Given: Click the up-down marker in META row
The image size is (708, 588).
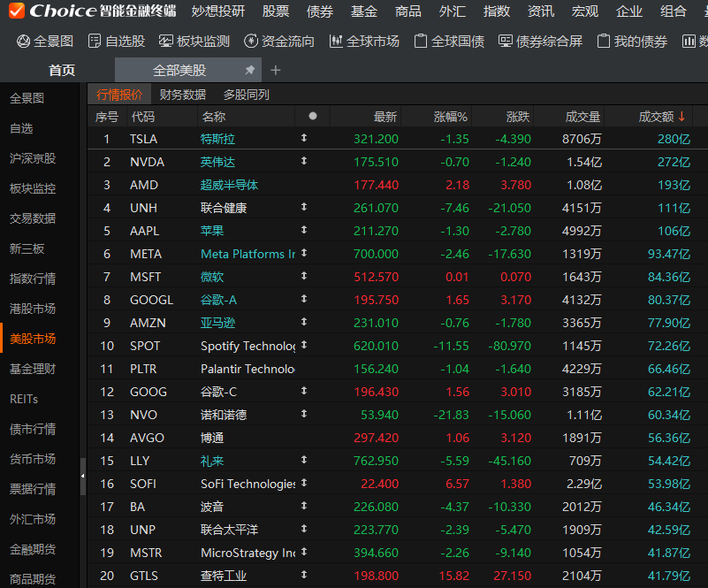Looking at the screenshot, I should (304, 253).
